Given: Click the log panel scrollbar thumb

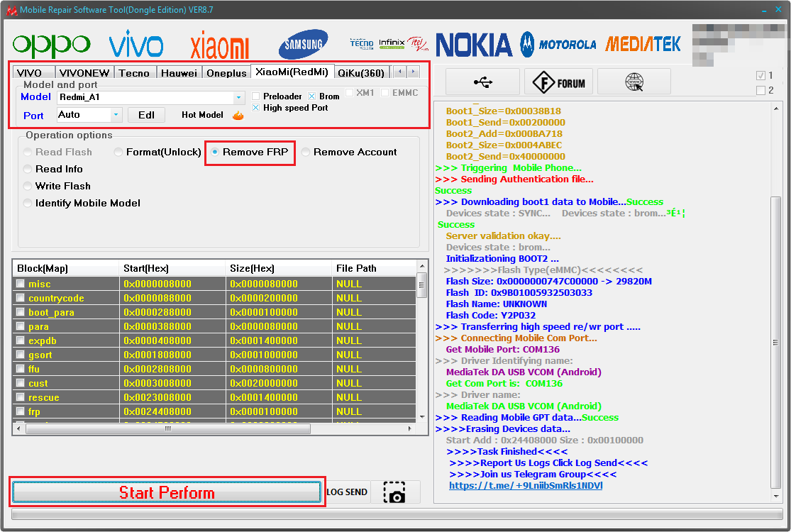Looking at the screenshot, I should pos(775,343).
